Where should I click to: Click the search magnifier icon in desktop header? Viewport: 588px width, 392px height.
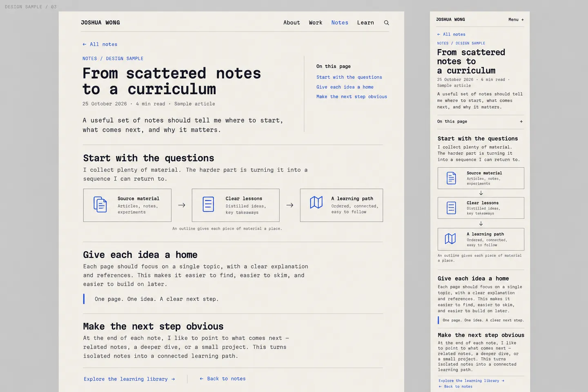point(386,23)
